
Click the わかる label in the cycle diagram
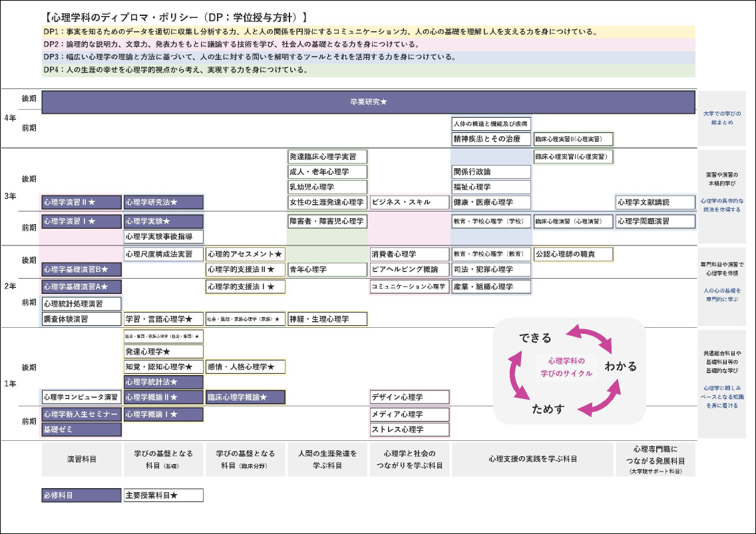(x=620, y=366)
